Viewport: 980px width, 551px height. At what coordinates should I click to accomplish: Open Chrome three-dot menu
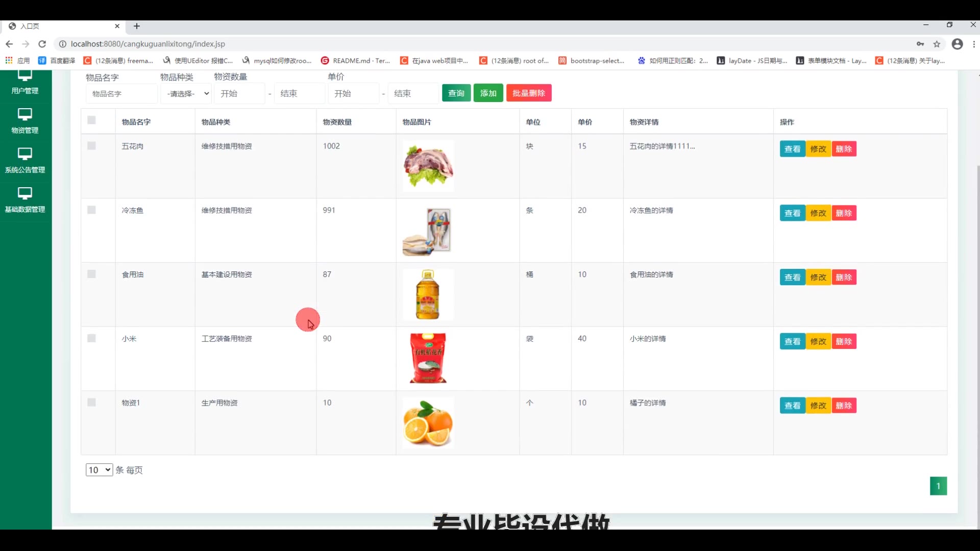point(974,44)
